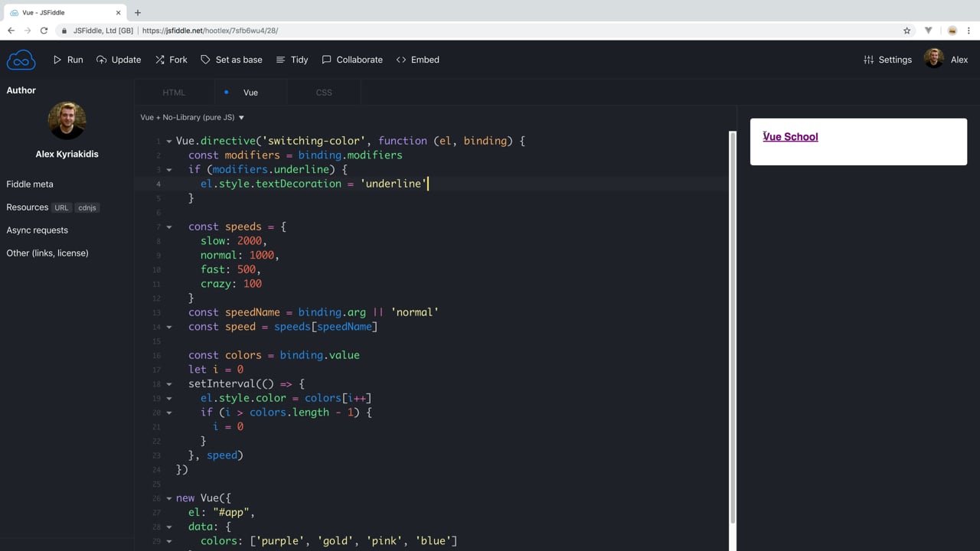Image resolution: width=980 pixels, height=551 pixels.
Task: Tidy the code
Action: coord(292,60)
